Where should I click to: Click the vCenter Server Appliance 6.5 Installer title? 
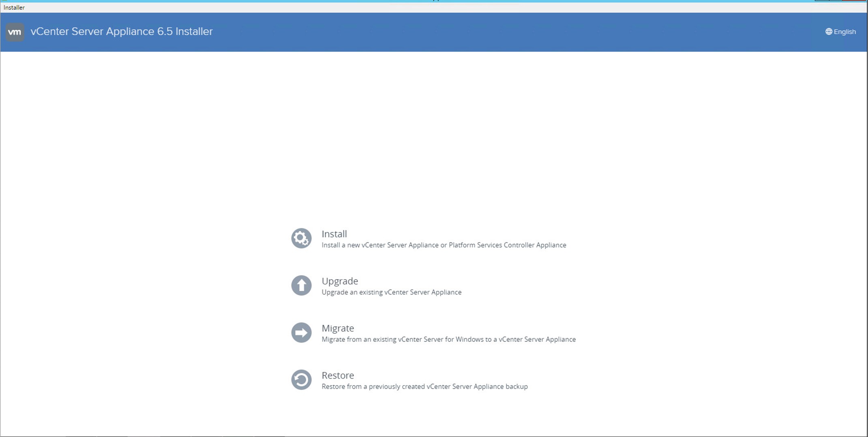122,32
